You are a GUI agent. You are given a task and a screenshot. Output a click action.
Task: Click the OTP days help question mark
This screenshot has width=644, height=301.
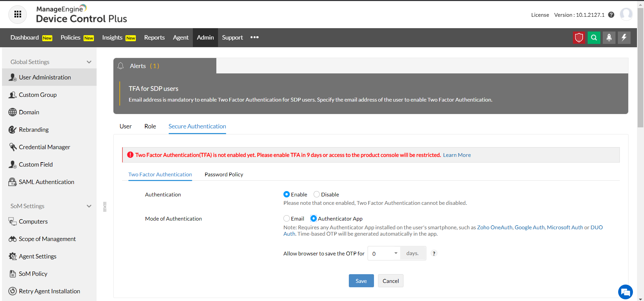(x=434, y=253)
